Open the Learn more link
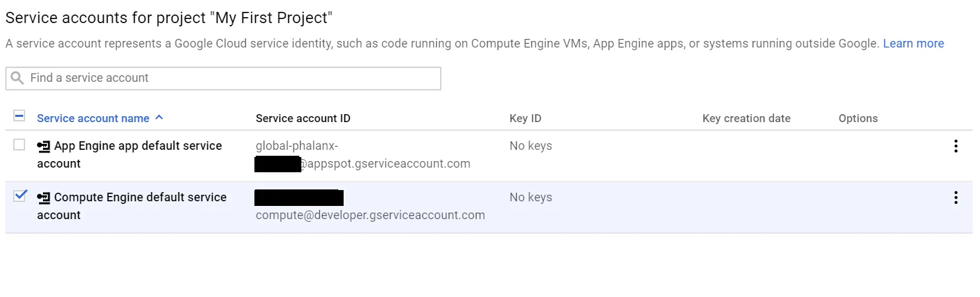Screen dimensions: 980x297 coord(913,44)
